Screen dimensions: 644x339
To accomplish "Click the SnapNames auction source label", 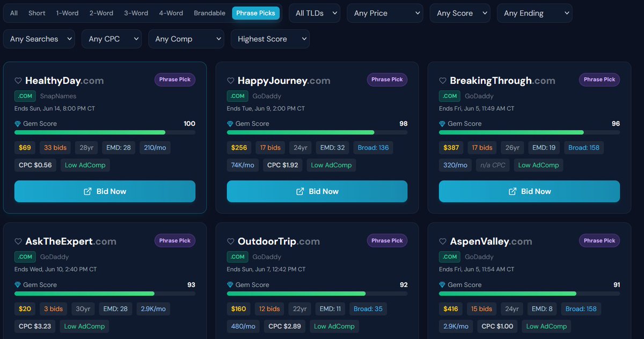I will click(x=58, y=96).
